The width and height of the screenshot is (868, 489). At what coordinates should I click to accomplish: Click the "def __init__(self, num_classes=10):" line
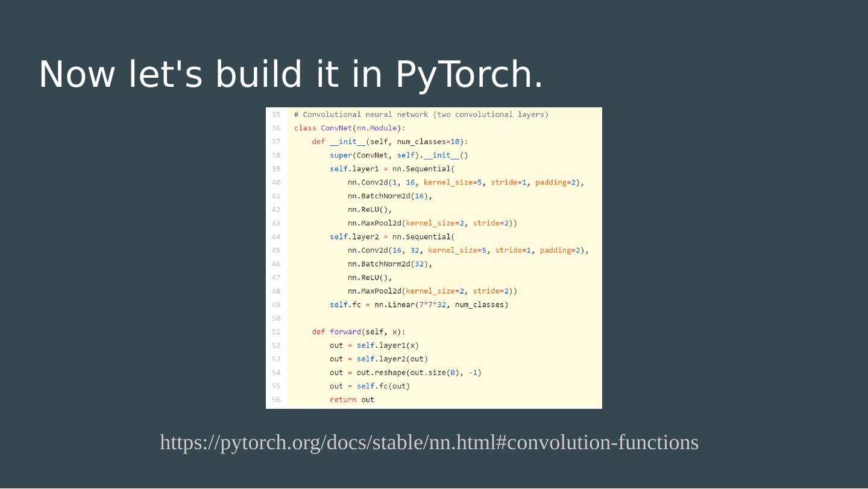click(x=390, y=142)
